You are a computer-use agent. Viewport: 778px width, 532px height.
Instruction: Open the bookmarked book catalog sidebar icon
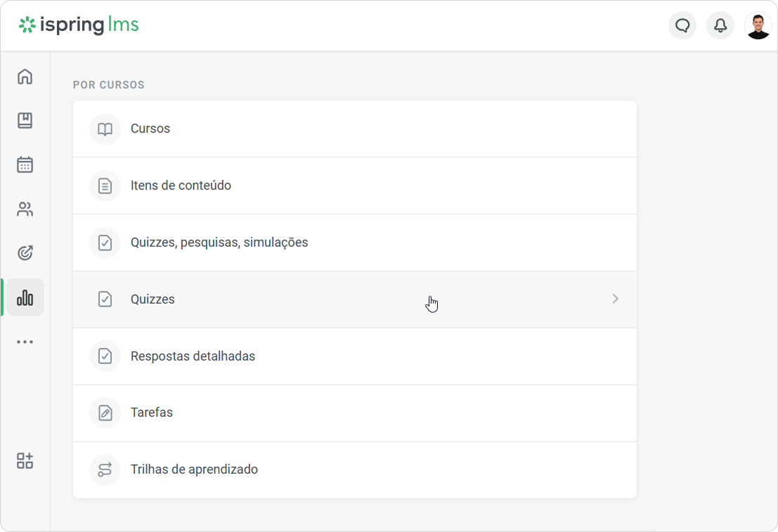pyautogui.click(x=25, y=121)
